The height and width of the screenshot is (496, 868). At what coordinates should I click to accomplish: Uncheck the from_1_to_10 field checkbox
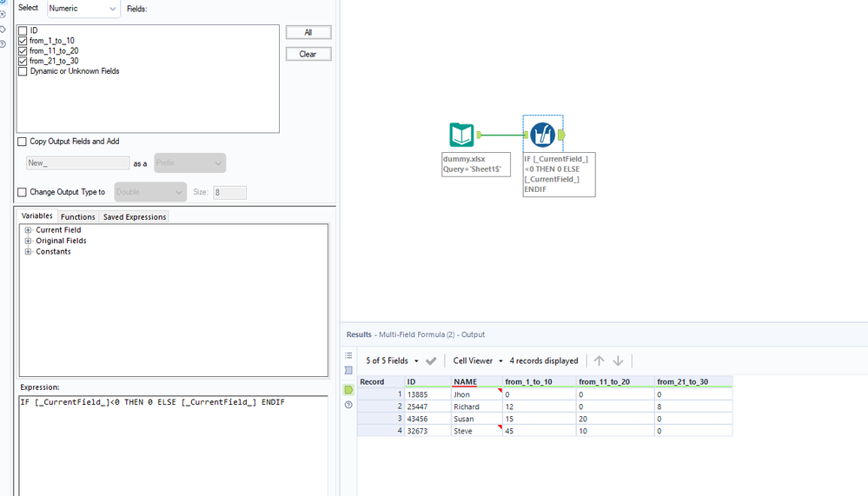click(23, 41)
